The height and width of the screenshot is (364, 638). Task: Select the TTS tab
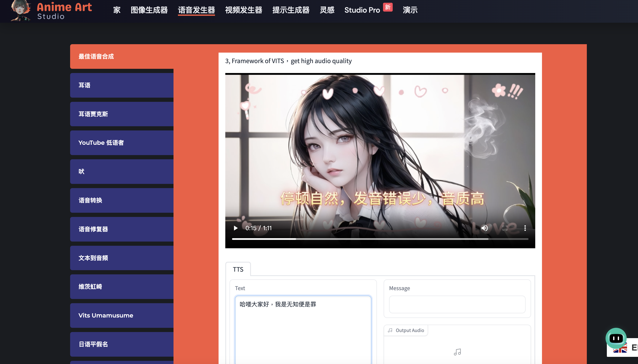[238, 269]
